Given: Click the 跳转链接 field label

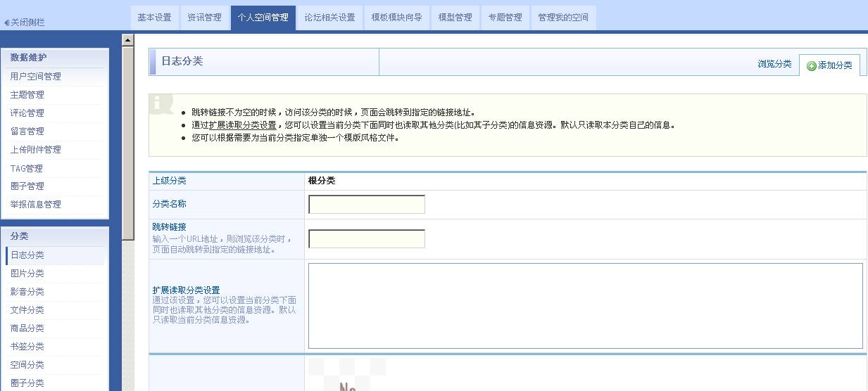Looking at the screenshot, I should (170, 227).
